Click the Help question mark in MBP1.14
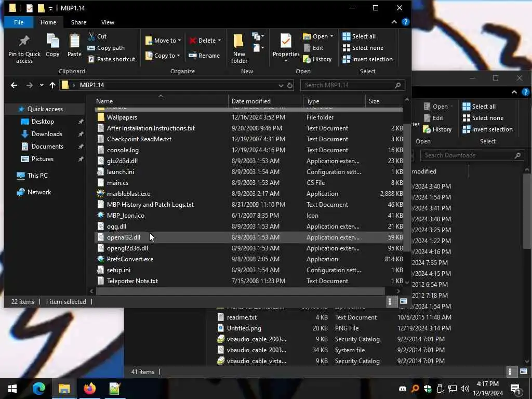 click(405, 22)
